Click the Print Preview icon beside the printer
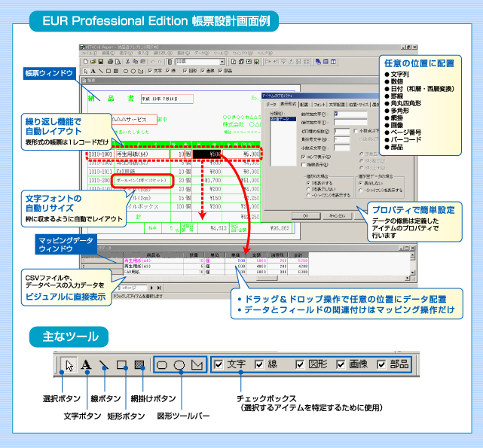The height and width of the screenshot is (448, 483). [x=118, y=62]
